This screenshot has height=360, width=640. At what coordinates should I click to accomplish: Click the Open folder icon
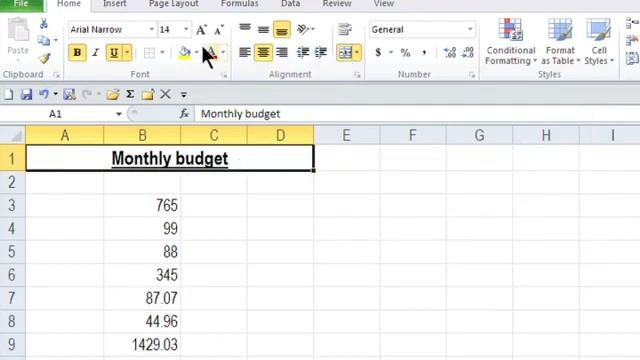(x=113, y=94)
